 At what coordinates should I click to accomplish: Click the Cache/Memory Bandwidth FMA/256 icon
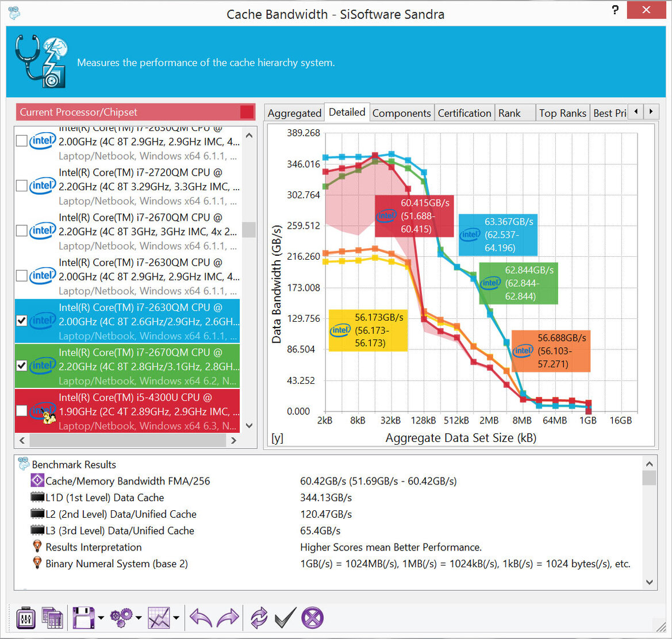pos(37,480)
